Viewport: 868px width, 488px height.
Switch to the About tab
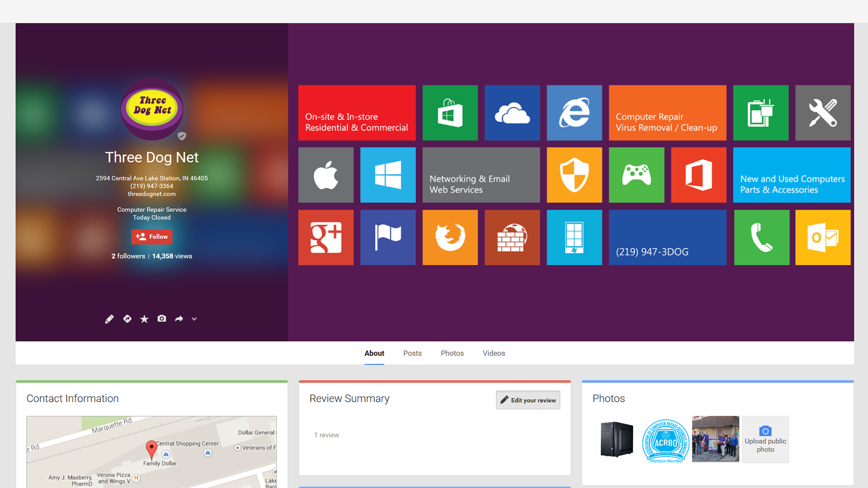point(374,353)
